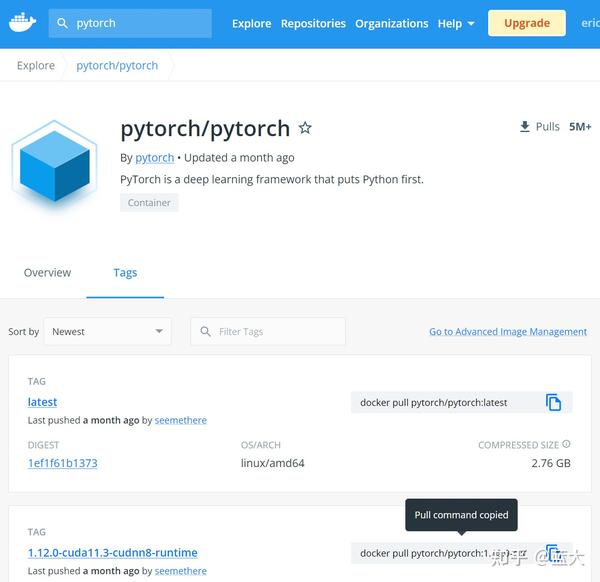
Task: Select the Tags tab
Action: 125,272
